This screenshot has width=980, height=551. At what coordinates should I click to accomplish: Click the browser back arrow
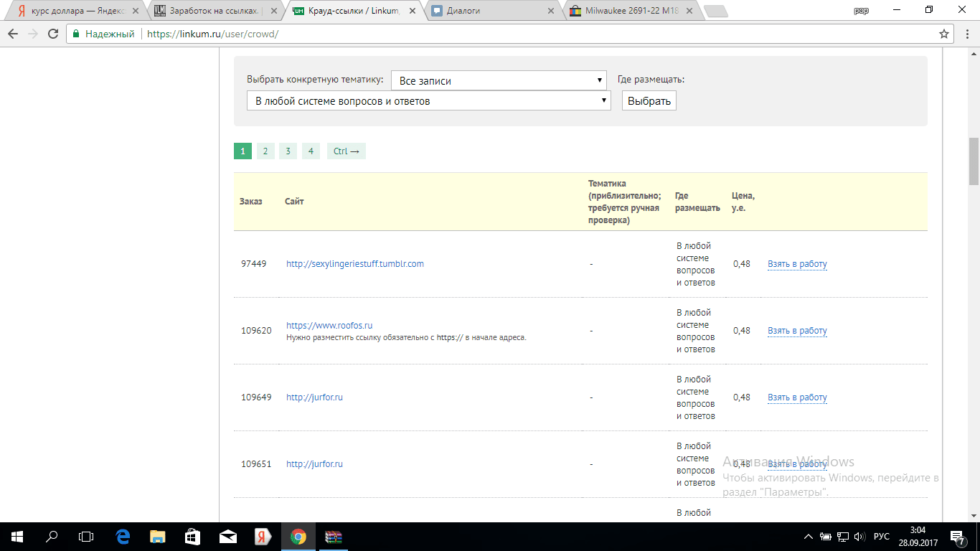click(13, 34)
